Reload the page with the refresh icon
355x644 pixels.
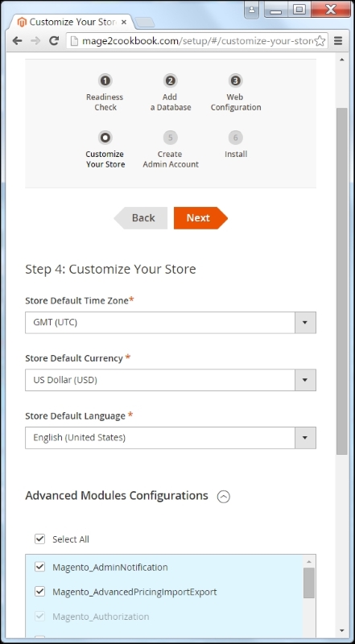pyautogui.click(x=54, y=41)
